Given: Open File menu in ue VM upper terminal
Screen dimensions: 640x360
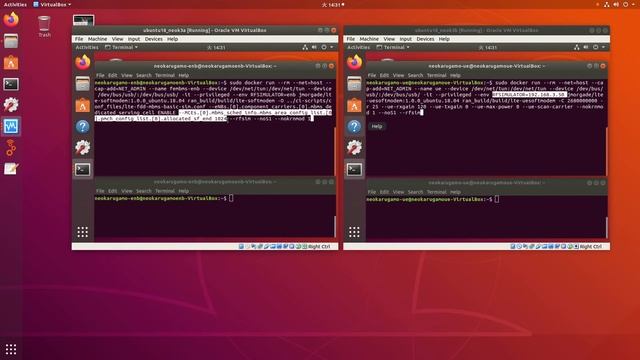Looking at the screenshot, I should (x=371, y=76).
